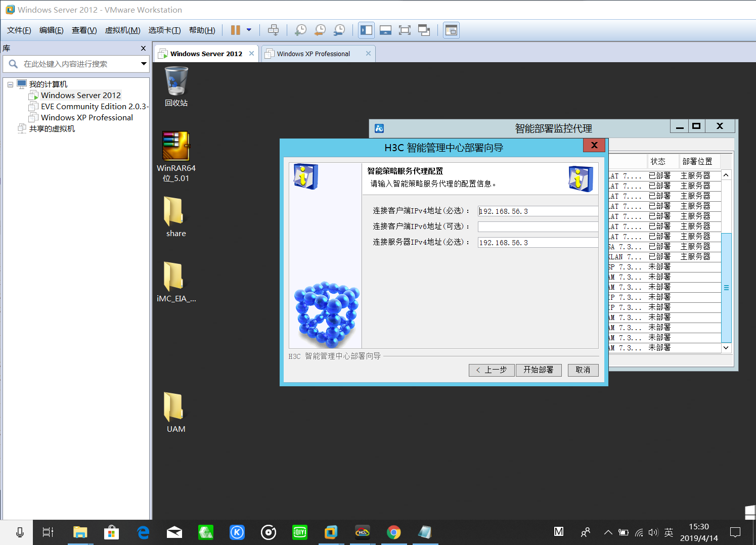Launch Microsoft Store from the taskbar
756x545 pixels.
coord(111,532)
